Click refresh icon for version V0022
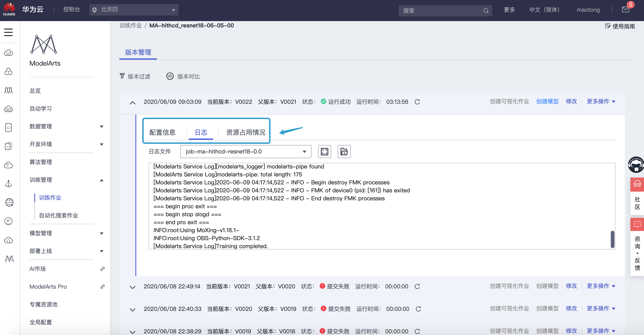Viewport: 644px width, 335px height. click(417, 102)
